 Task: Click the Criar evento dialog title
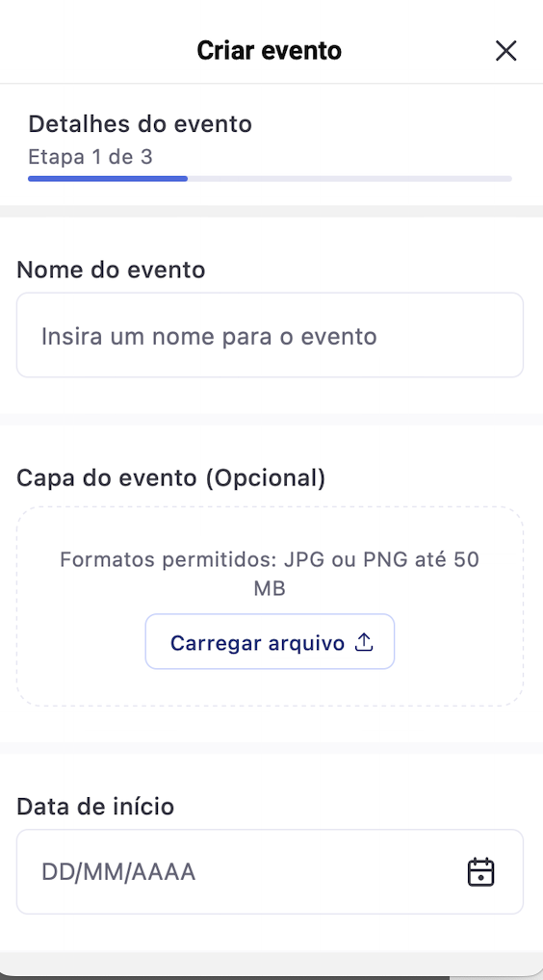coord(270,51)
